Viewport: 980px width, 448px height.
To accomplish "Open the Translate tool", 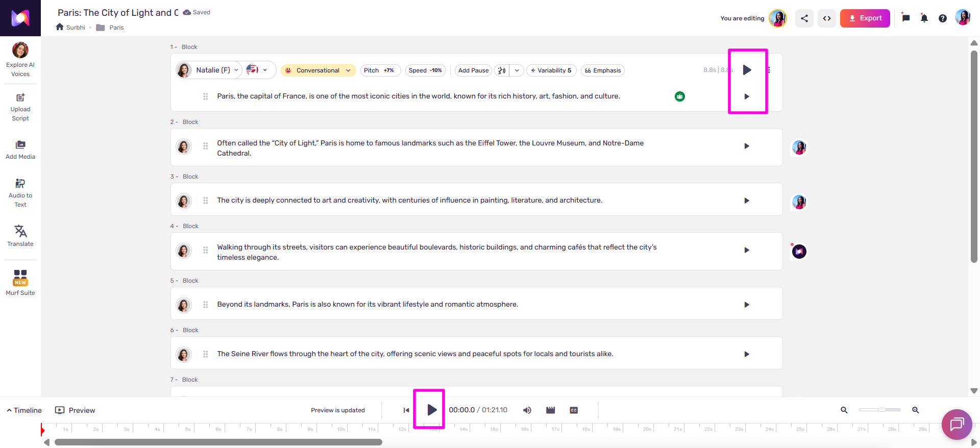I will (20, 236).
